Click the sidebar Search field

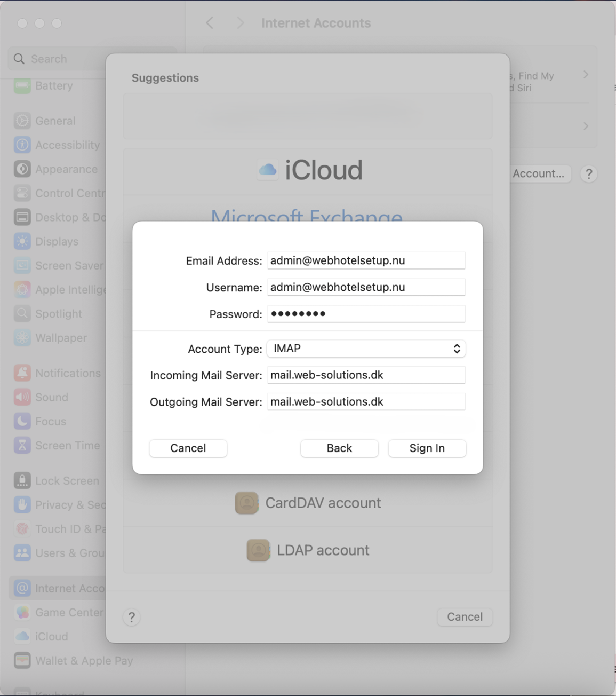point(57,59)
